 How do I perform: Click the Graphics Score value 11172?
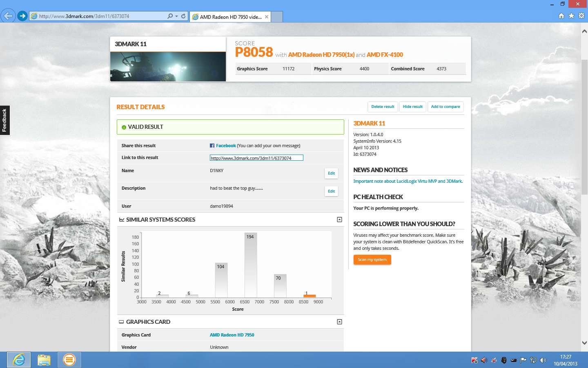288,69
